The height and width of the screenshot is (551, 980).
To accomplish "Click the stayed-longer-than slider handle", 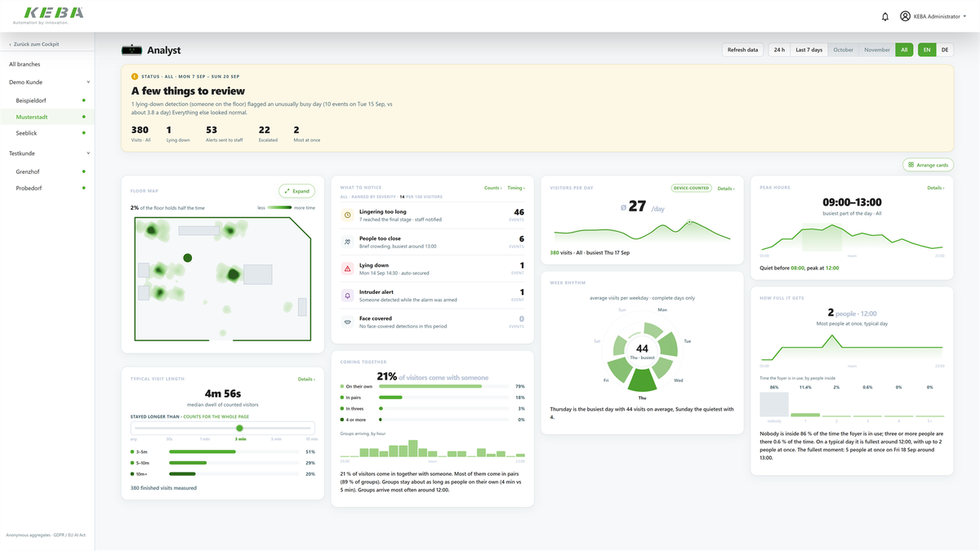I will coord(240,428).
